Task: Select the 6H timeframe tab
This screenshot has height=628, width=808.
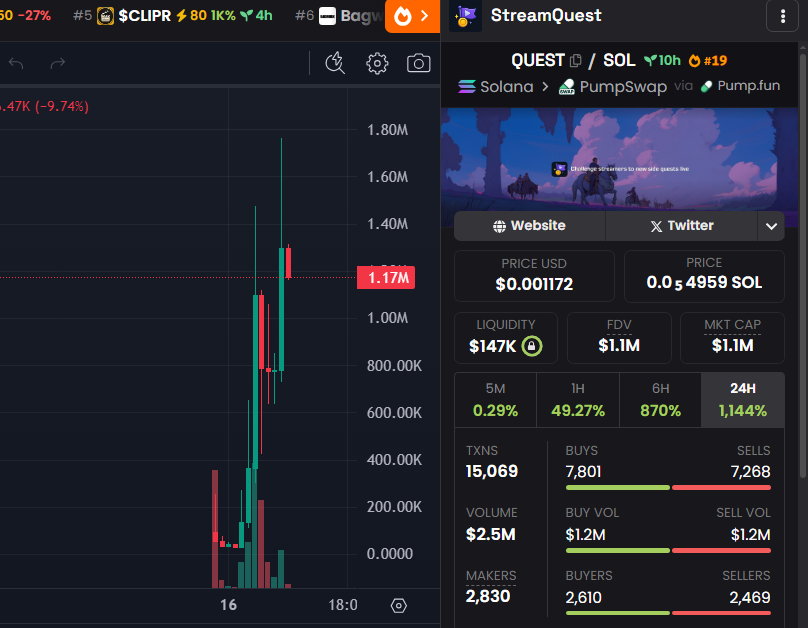Action: tap(660, 400)
